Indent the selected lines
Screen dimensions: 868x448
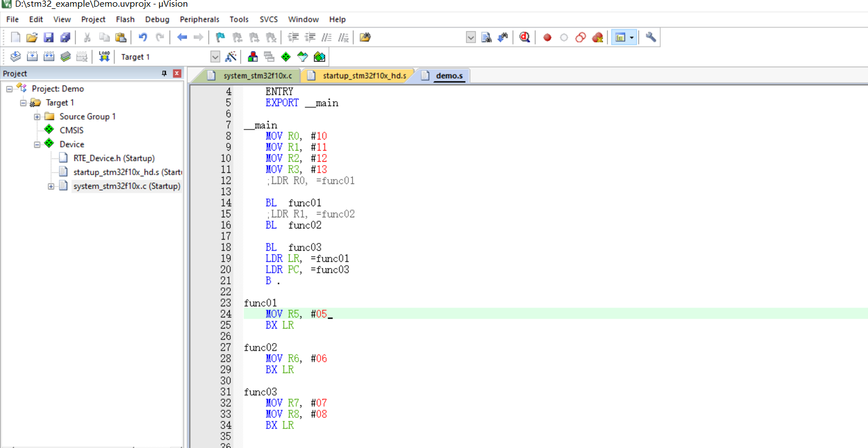point(293,37)
